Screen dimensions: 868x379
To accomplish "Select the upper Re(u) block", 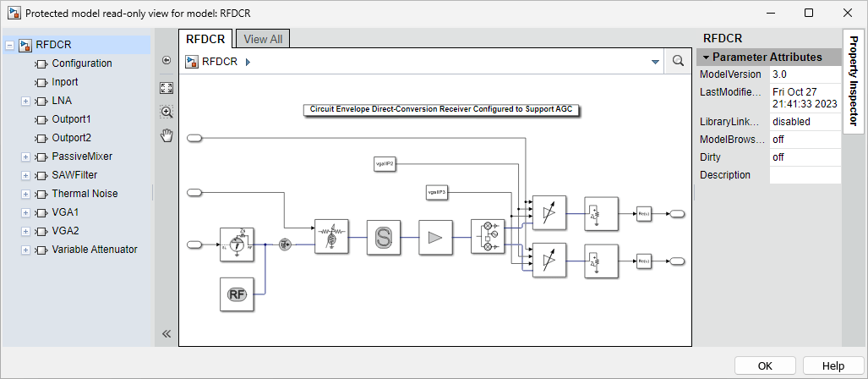I will click(644, 213).
